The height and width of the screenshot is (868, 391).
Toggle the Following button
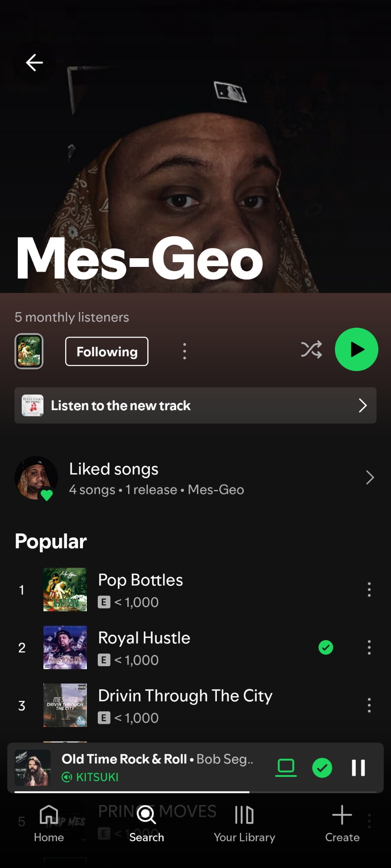pos(107,352)
